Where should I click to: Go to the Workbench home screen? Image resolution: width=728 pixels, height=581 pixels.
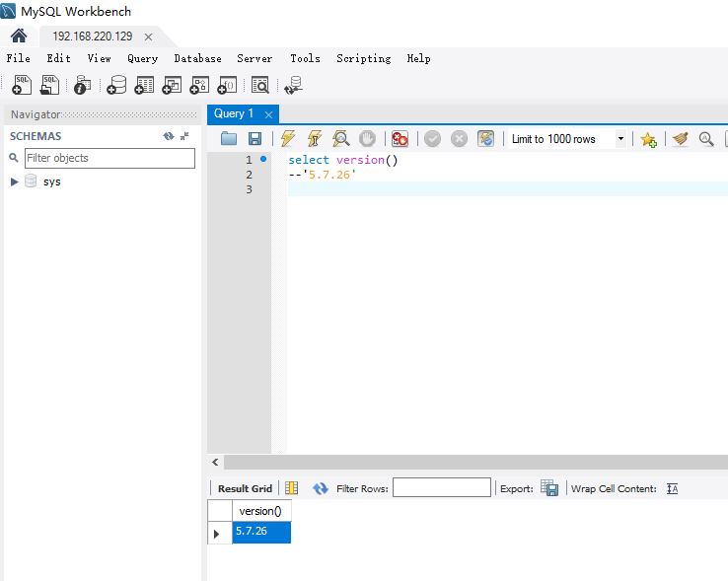click(19, 36)
